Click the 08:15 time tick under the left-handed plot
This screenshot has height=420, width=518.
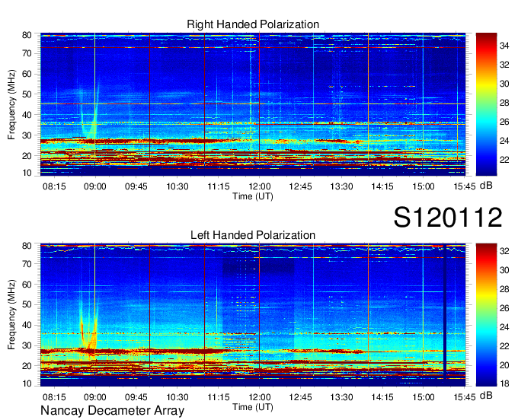click(54, 397)
